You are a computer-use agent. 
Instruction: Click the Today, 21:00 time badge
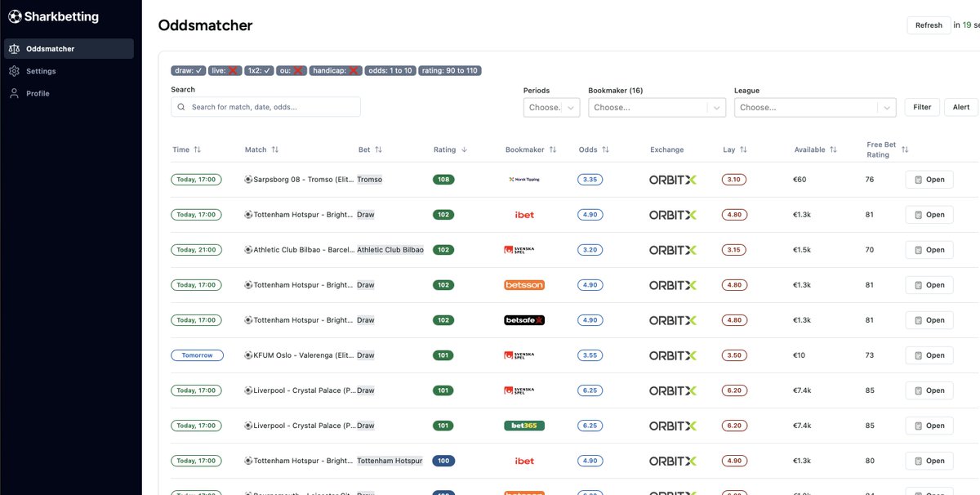197,250
